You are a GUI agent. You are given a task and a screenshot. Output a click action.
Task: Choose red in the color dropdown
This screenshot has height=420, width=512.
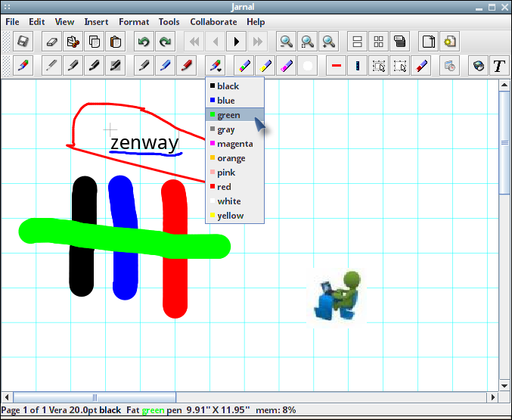[234, 187]
